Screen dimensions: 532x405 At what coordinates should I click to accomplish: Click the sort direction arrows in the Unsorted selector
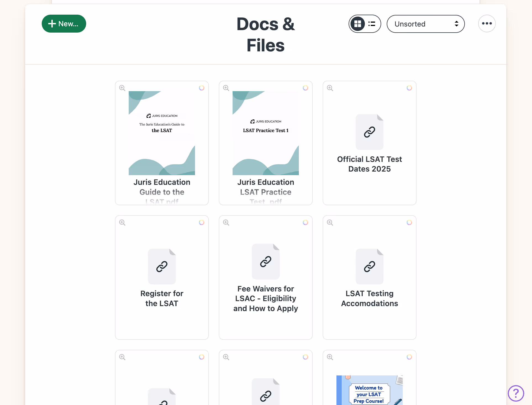coord(457,24)
